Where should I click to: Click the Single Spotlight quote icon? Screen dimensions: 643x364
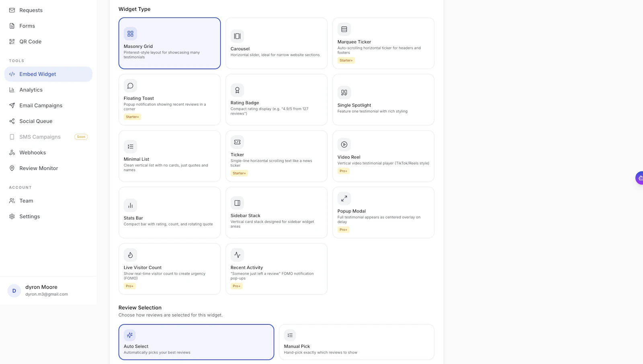344,92
